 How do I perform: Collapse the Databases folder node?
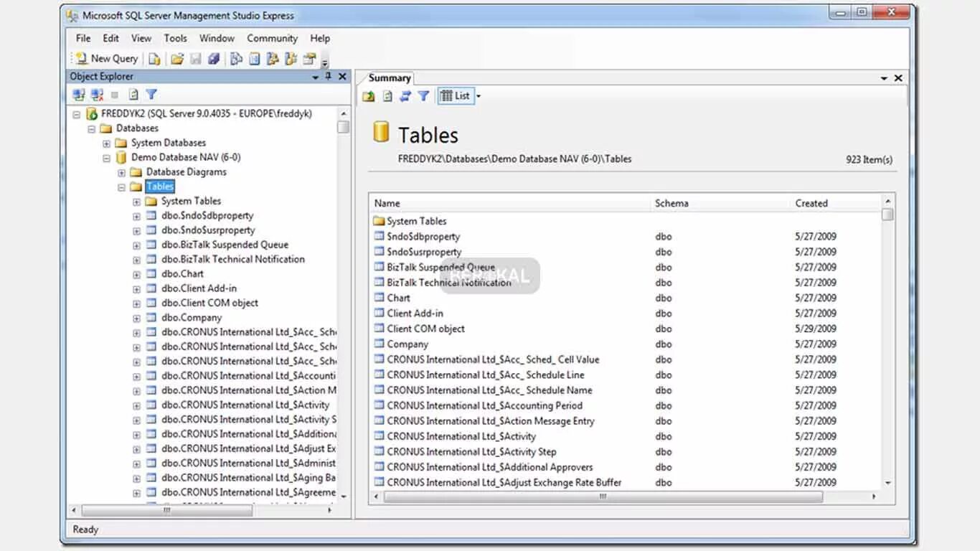[x=91, y=129]
